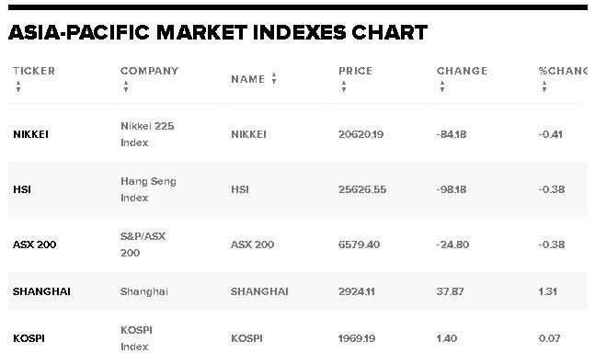This screenshot has width=595, height=364.
Task: Click the S&P/ASX 200 company name
Action: pos(143,245)
